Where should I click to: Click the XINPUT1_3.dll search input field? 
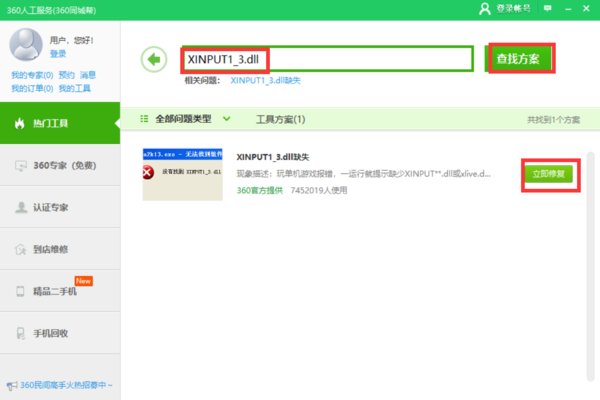pyautogui.click(x=325, y=58)
